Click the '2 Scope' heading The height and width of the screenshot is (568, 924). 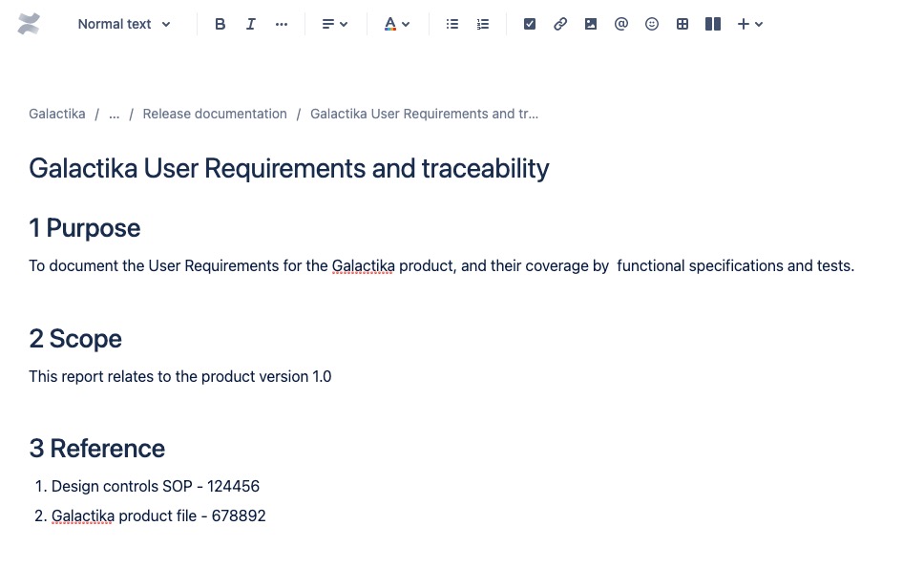75,339
